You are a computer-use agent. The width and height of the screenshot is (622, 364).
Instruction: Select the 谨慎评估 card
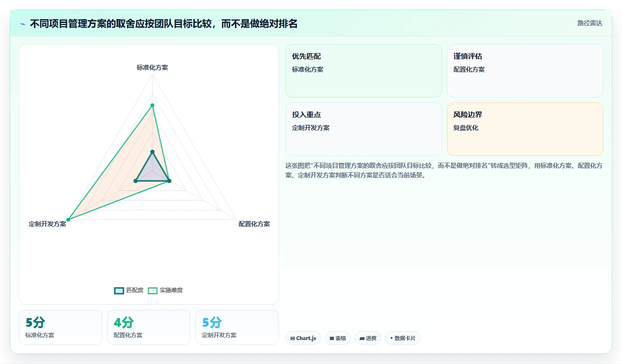point(525,71)
